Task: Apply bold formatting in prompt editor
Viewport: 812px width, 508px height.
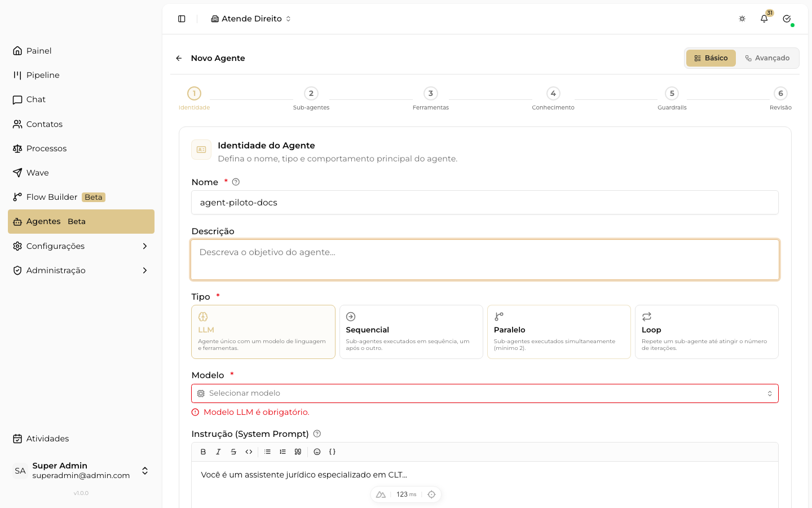Action: [203, 452]
